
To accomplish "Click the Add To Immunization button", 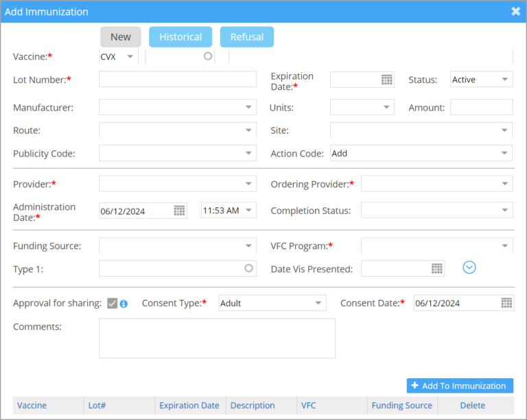I will [460, 386].
